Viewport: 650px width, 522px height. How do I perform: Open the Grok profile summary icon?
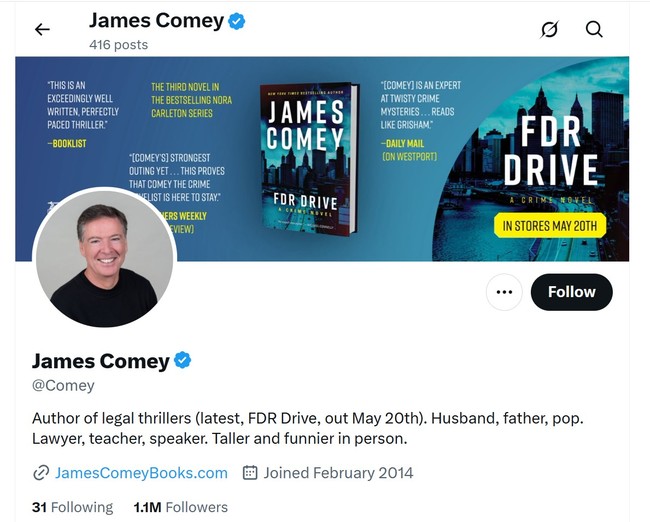pos(549,29)
